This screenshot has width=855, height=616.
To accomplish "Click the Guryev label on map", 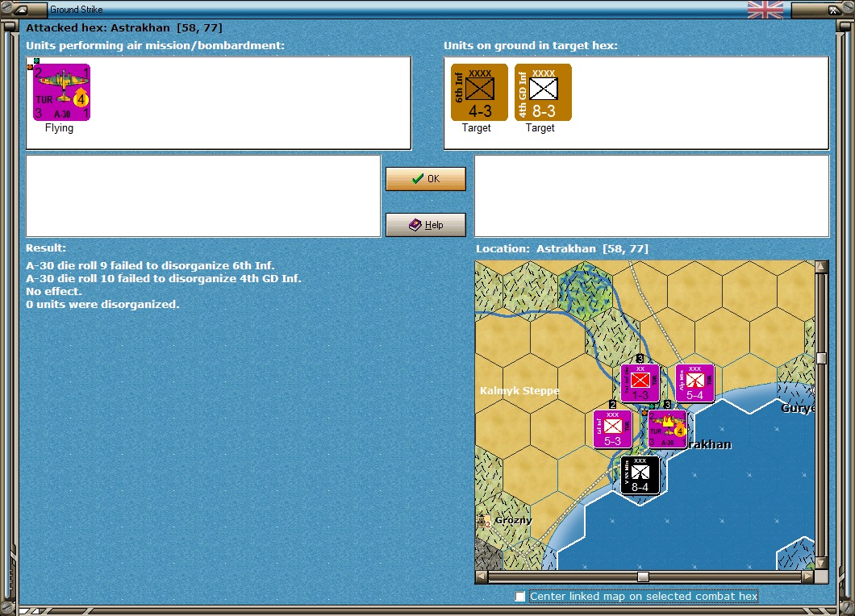I will tap(798, 408).
